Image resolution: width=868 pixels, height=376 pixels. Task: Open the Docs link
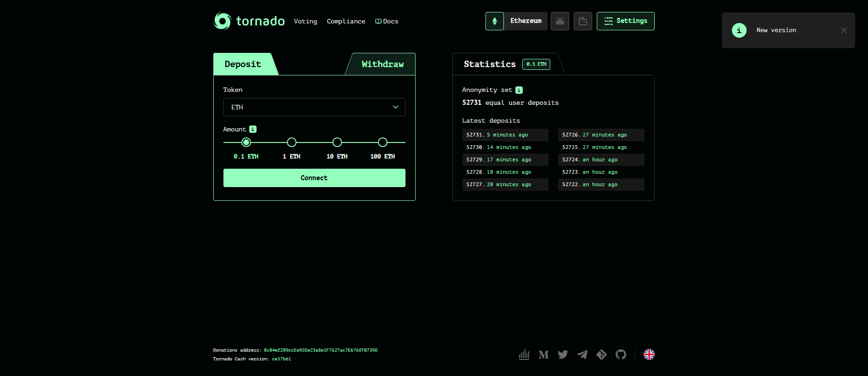pos(387,21)
